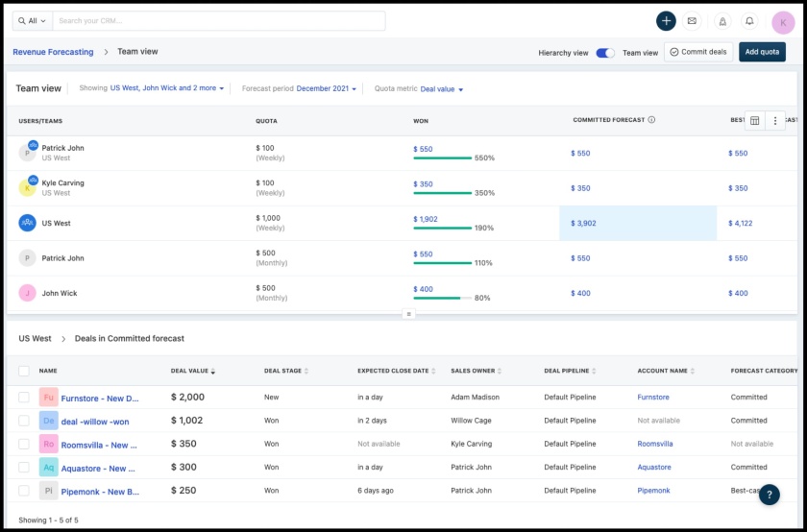Go to Revenue Forecasting breadcrumb

point(53,52)
